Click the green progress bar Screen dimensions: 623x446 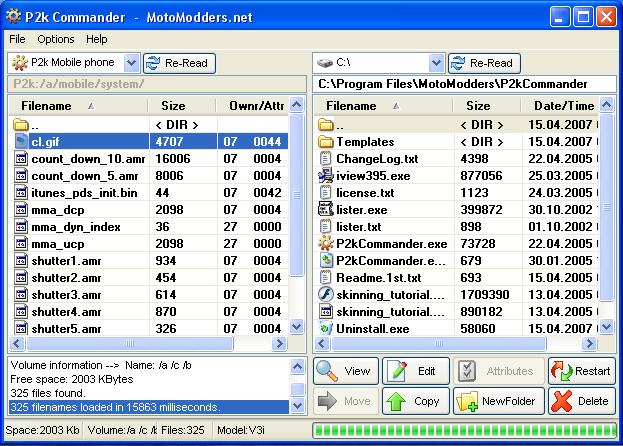click(x=464, y=431)
